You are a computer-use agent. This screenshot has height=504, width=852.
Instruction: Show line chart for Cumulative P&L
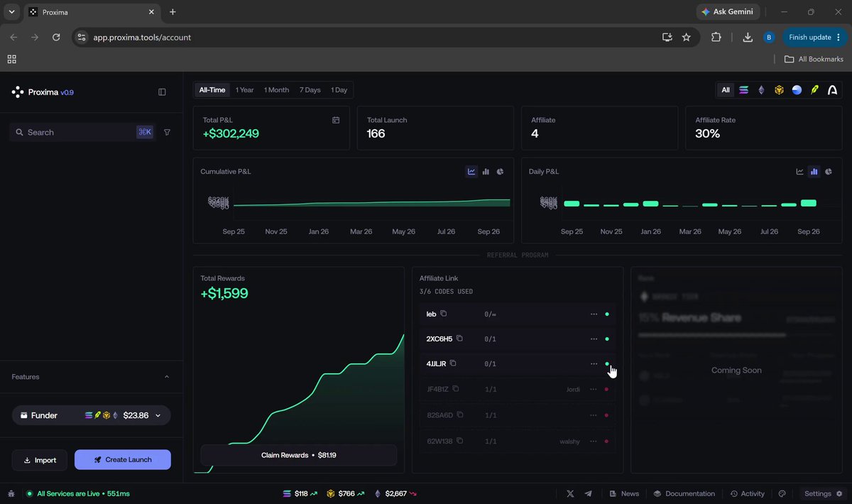pyautogui.click(x=471, y=172)
